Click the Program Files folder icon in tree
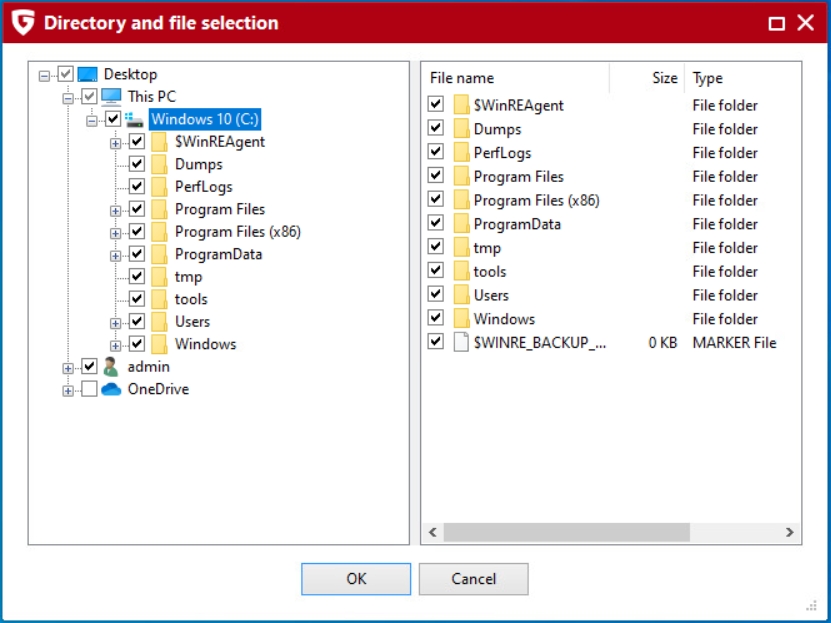 [159, 209]
